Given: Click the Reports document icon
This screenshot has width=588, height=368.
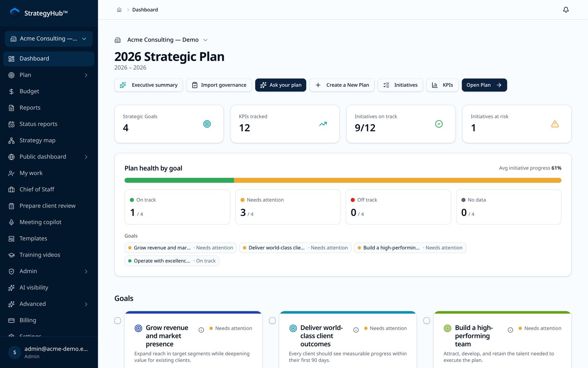Looking at the screenshot, I should pyautogui.click(x=11, y=108).
